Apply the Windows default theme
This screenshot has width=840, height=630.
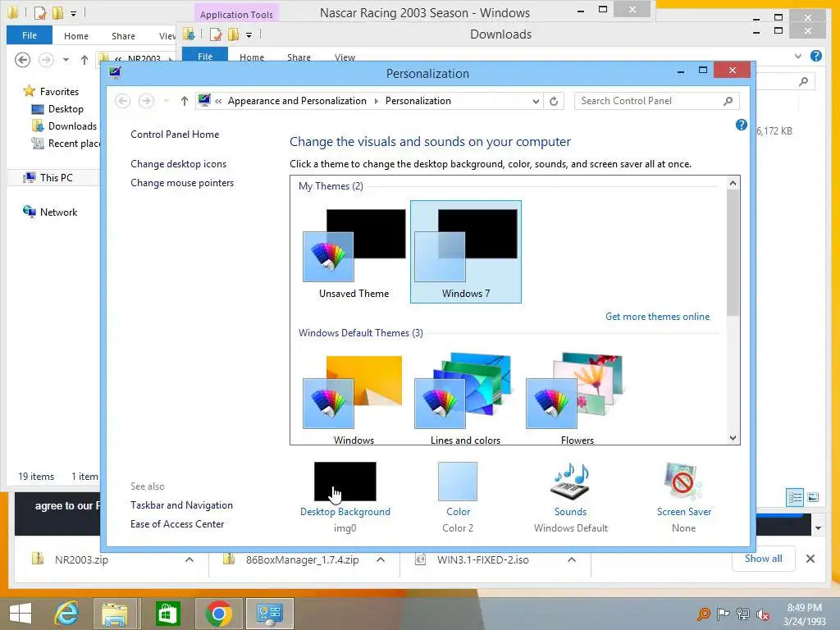click(354, 399)
